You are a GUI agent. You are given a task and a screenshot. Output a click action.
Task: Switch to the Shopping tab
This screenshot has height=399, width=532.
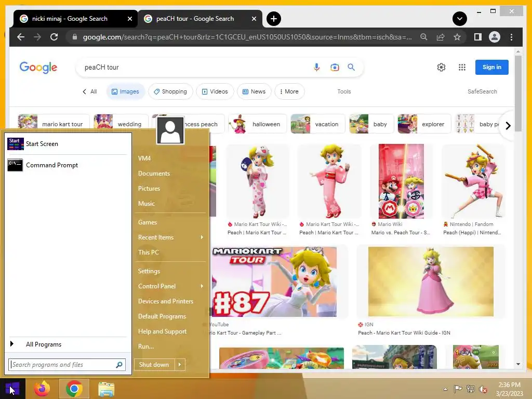click(x=170, y=91)
